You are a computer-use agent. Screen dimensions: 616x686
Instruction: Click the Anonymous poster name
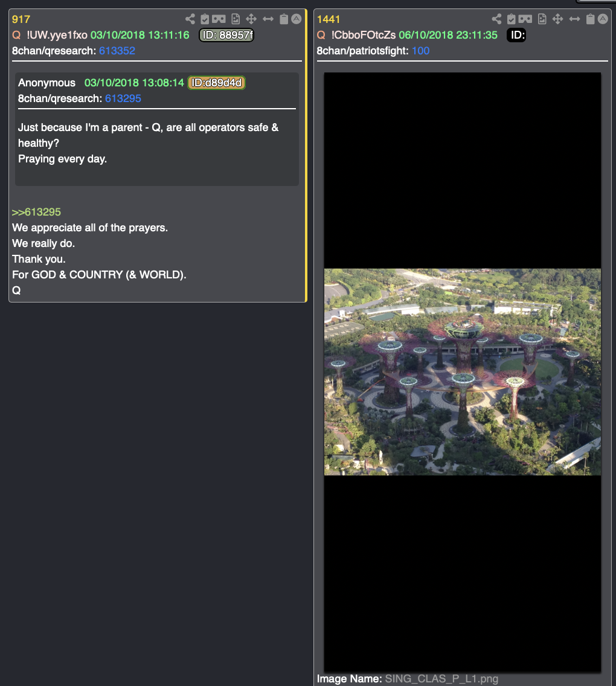point(47,83)
